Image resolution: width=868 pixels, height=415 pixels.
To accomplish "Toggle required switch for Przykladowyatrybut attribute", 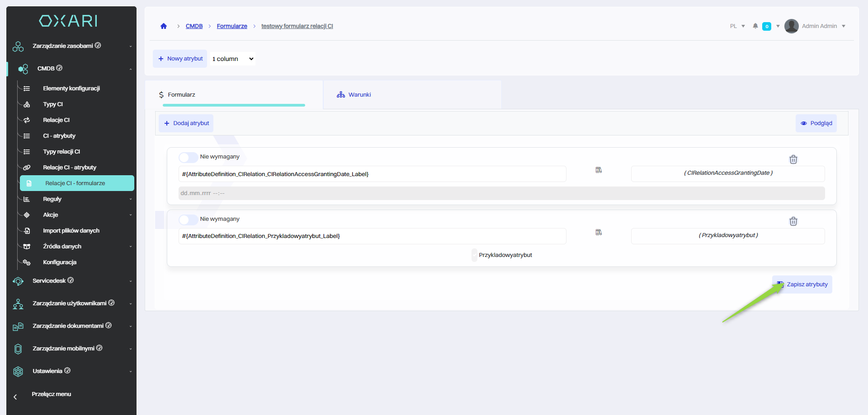I will coord(188,219).
